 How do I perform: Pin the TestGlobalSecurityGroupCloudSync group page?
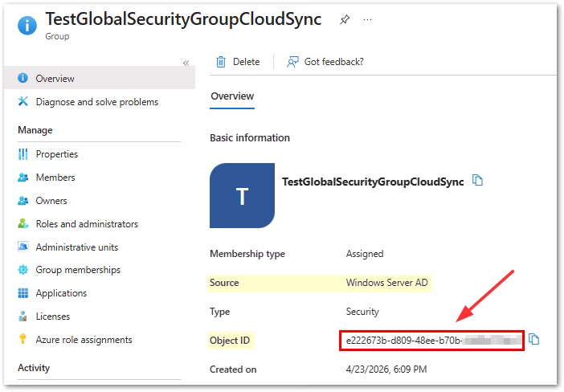[345, 20]
